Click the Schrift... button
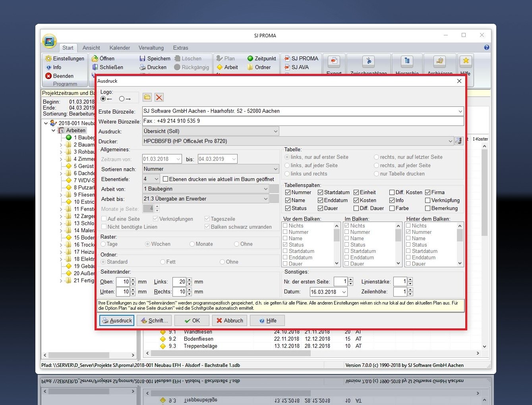The image size is (532, 405). click(x=154, y=320)
